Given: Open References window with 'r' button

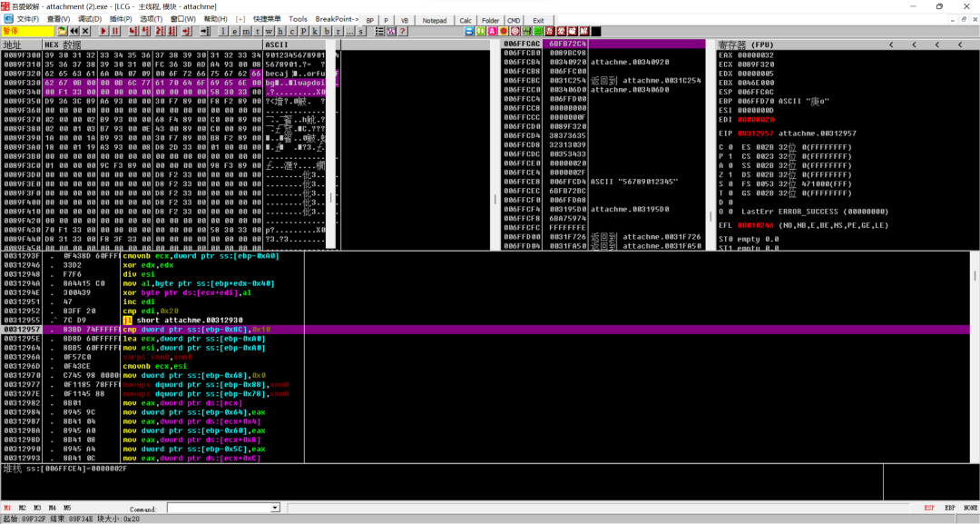Looking at the screenshot, I should (x=338, y=31).
